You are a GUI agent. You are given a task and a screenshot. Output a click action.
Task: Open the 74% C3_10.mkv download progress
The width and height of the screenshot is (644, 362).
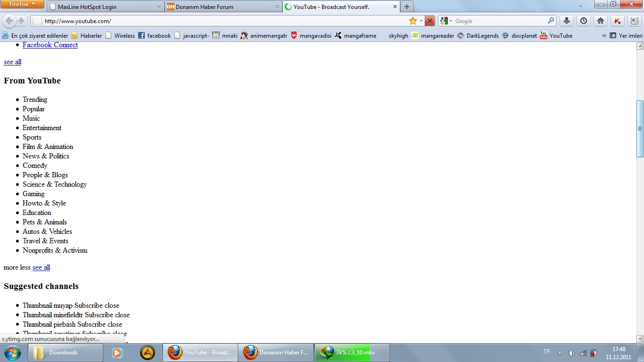352,353
